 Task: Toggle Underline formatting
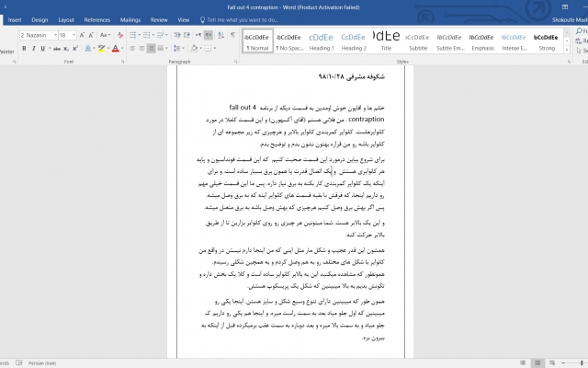[43, 49]
